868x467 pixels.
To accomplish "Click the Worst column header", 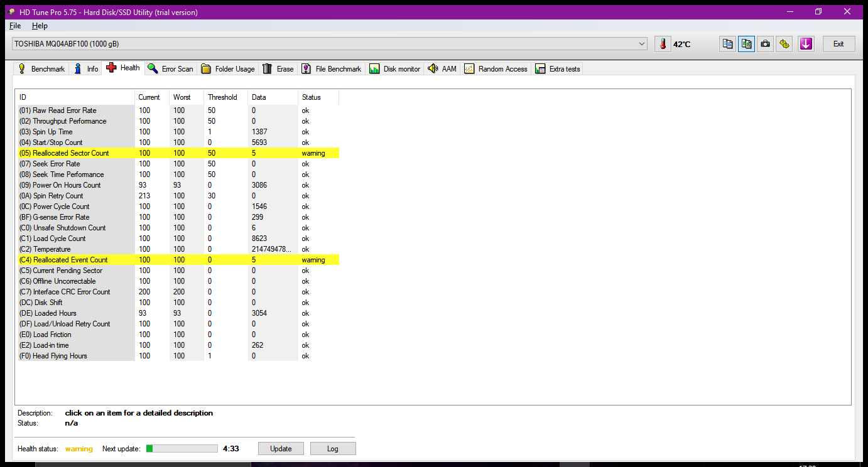I will tap(187, 97).
